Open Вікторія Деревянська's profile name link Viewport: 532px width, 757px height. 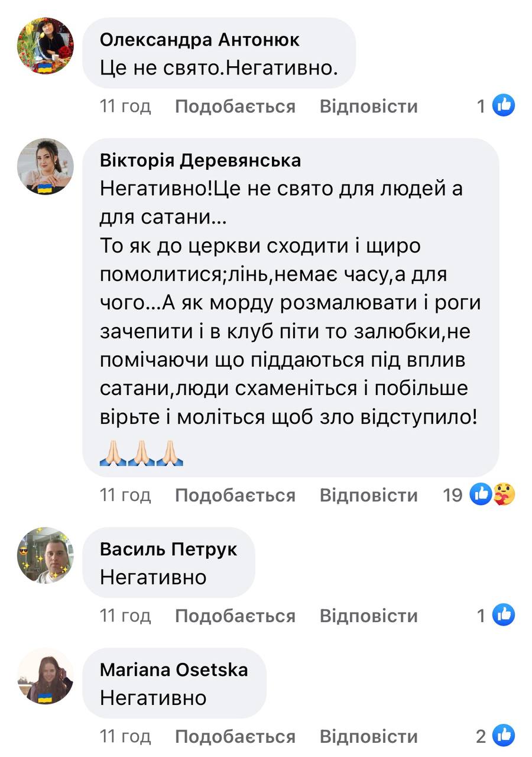point(200,160)
